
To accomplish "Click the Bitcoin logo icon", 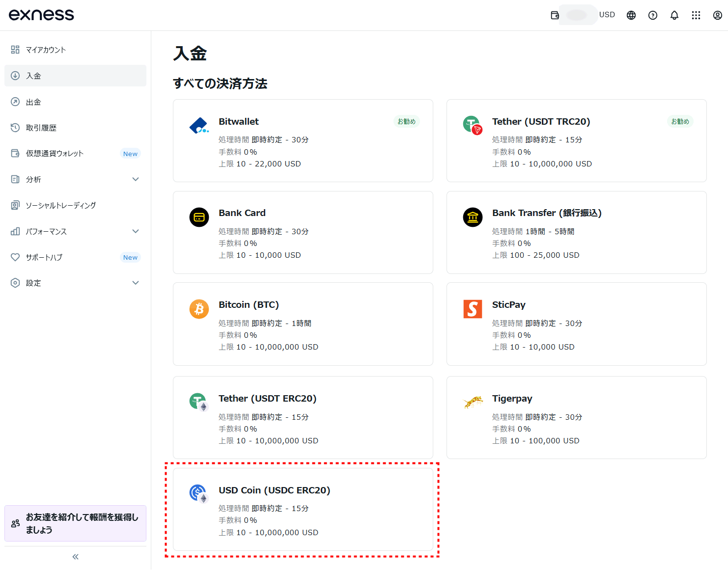I will tap(199, 309).
